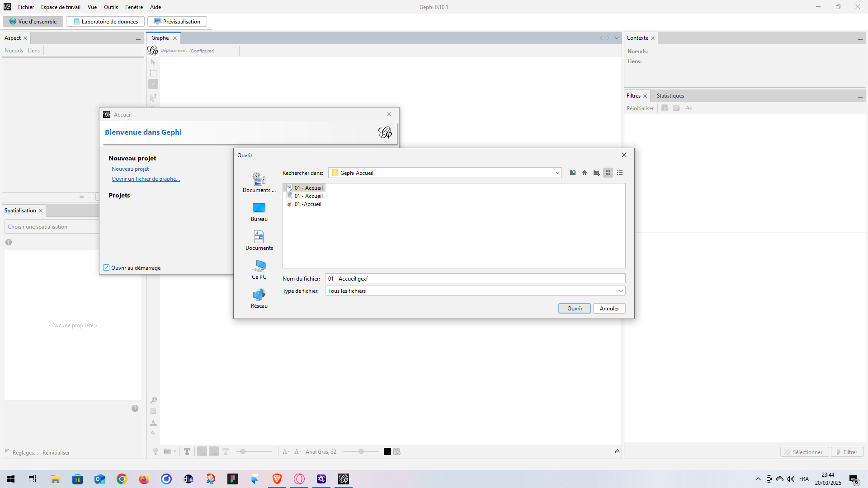868x488 pixels.
Task: Click 'Nouveau projet' link in Accueil window
Action: tap(130, 169)
